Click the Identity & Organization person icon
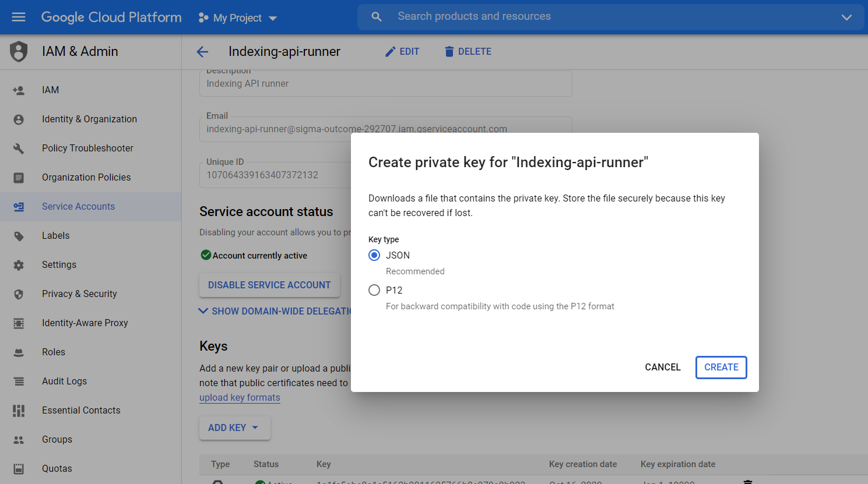This screenshot has width=868, height=484. pos(19,119)
